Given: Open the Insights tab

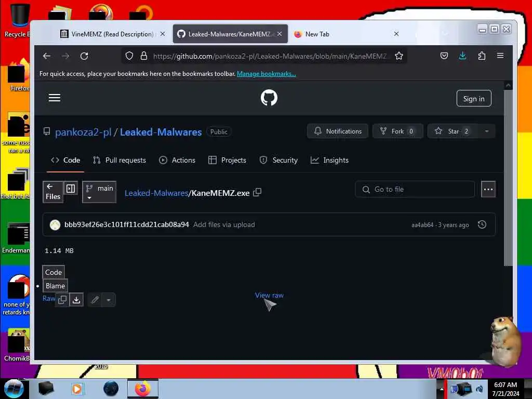Looking at the screenshot, I should 329,160.
